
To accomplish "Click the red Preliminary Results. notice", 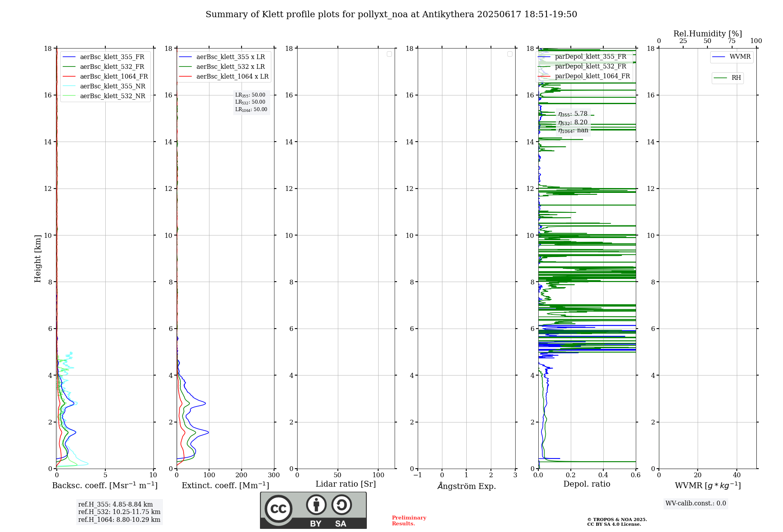I will click(x=409, y=521).
